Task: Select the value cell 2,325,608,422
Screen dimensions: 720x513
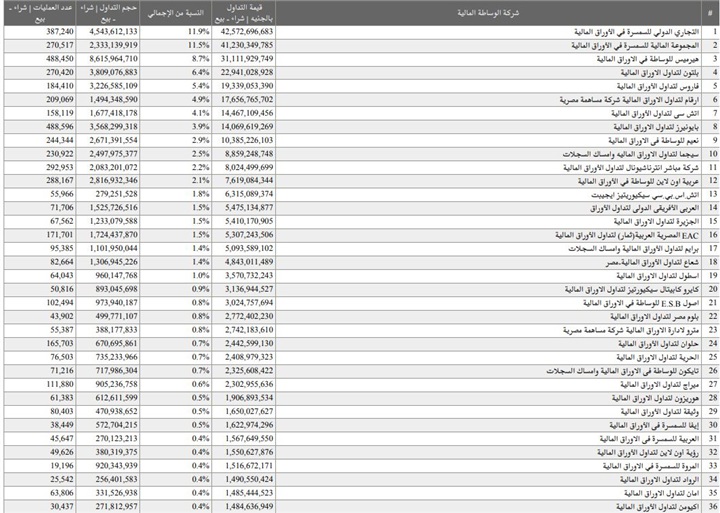Action: 243,371
